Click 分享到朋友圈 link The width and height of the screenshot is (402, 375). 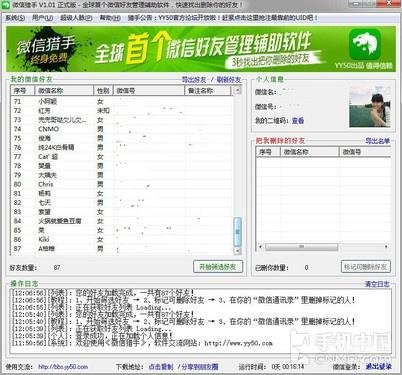pos(200,367)
